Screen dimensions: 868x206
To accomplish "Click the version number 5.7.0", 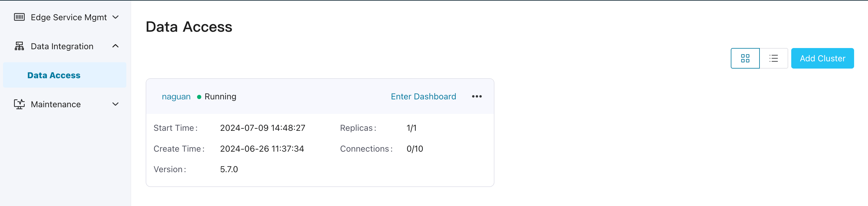I will pyautogui.click(x=229, y=169).
